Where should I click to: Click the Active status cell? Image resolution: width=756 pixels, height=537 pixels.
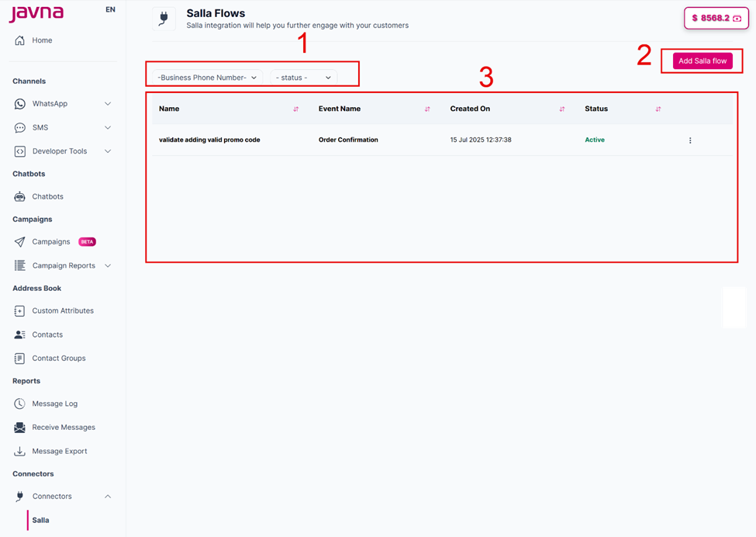point(595,140)
